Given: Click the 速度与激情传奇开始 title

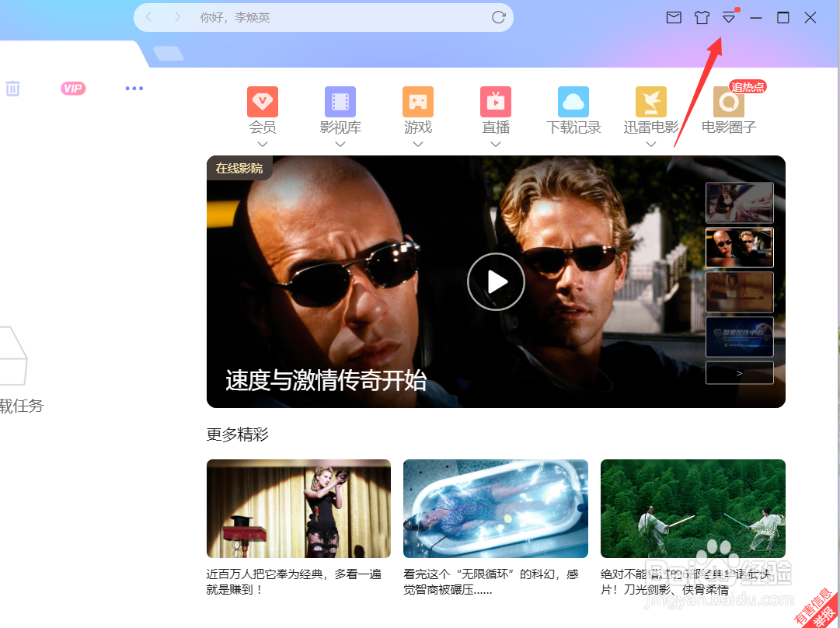Looking at the screenshot, I should pos(326,380).
